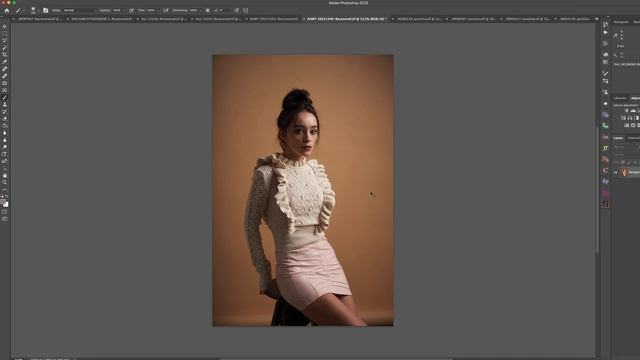Click swap foreground and background colors arrow
The height and width of the screenshot is (360, 640).
(x=7, y=197)
